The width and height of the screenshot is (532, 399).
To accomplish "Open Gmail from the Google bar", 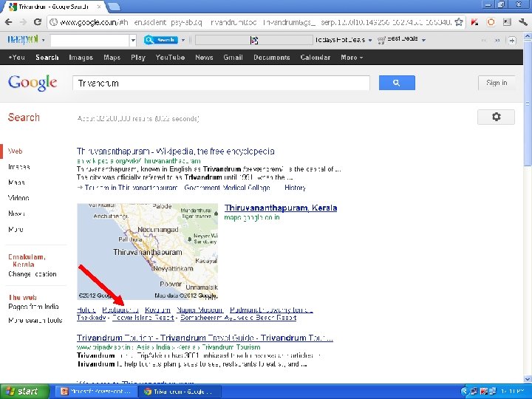I will click(233, 58).
